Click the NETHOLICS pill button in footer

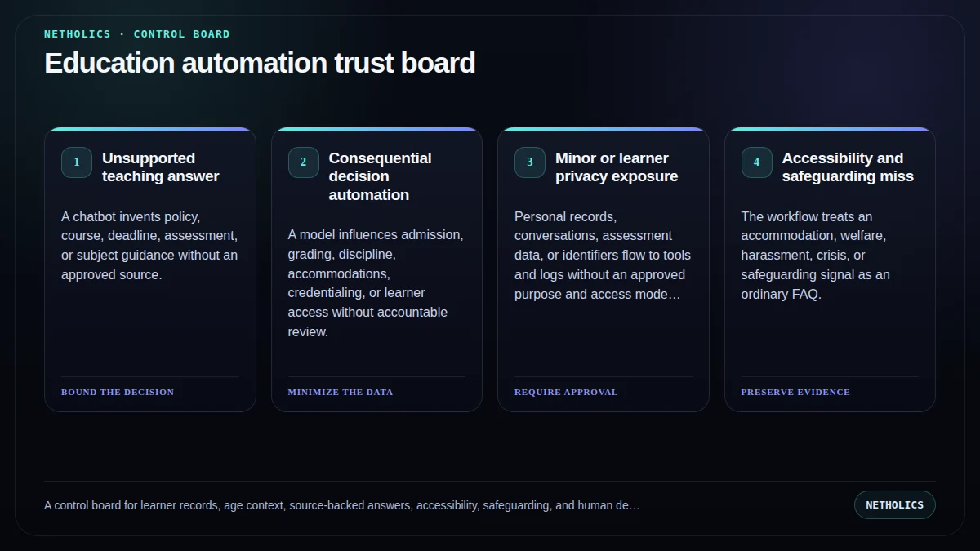894,504
